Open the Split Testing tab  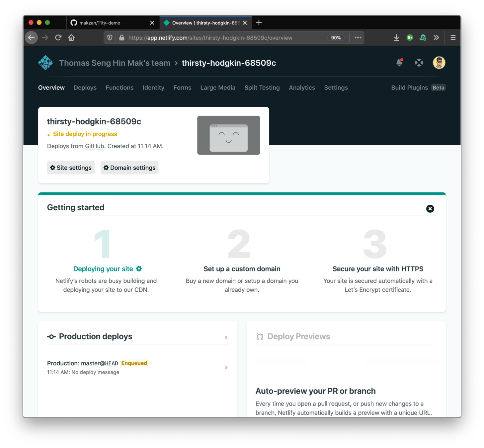[x=262, y=88]
